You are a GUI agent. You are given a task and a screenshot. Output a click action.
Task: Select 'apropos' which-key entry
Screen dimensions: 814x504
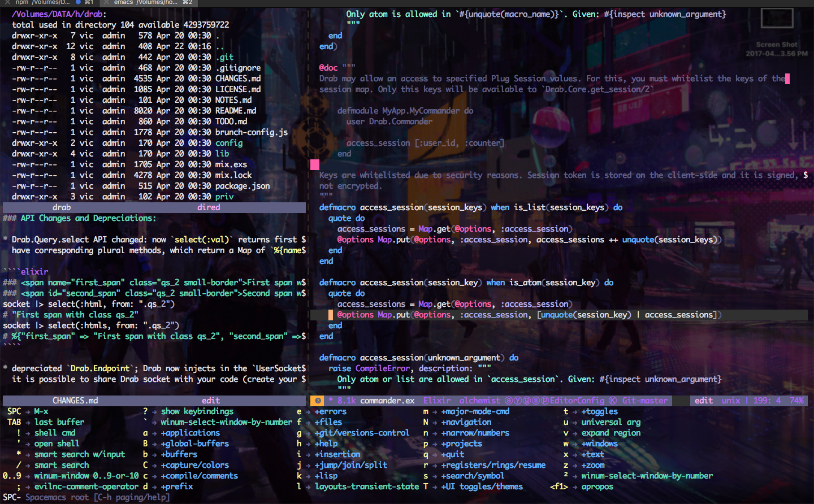597,486
